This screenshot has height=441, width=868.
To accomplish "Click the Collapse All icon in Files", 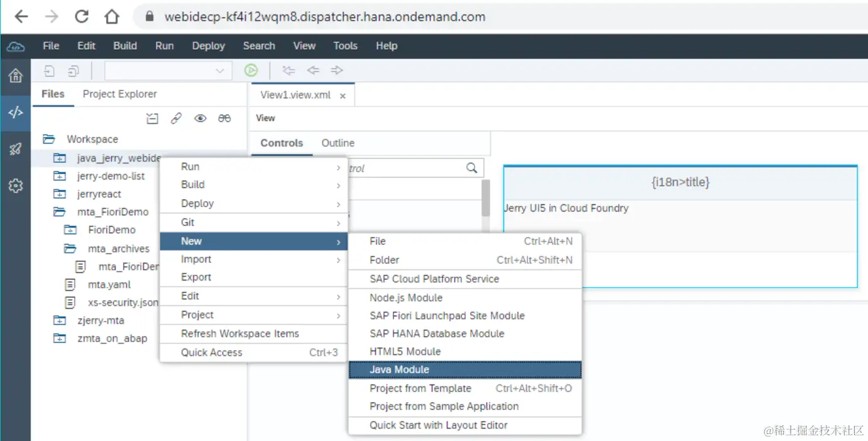I will point(152,118).
